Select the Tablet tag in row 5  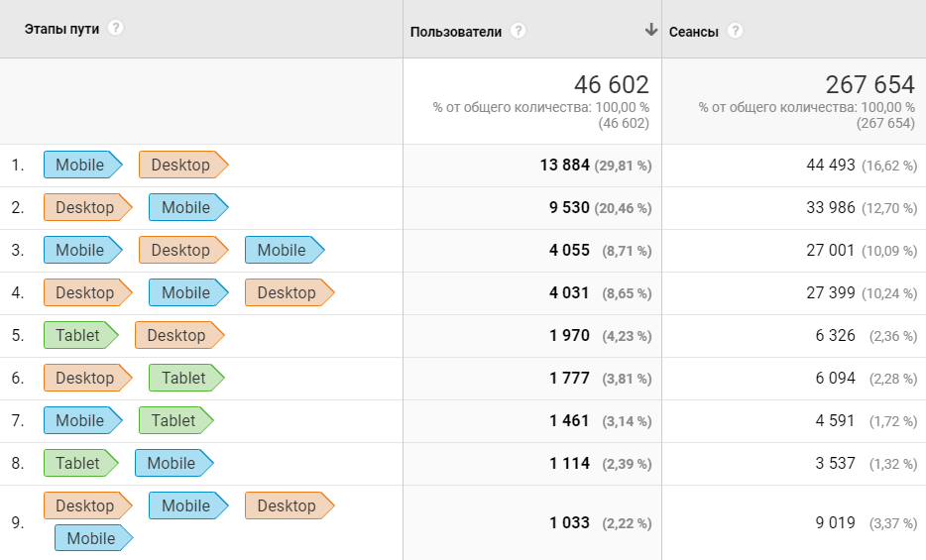coord(79,335)
